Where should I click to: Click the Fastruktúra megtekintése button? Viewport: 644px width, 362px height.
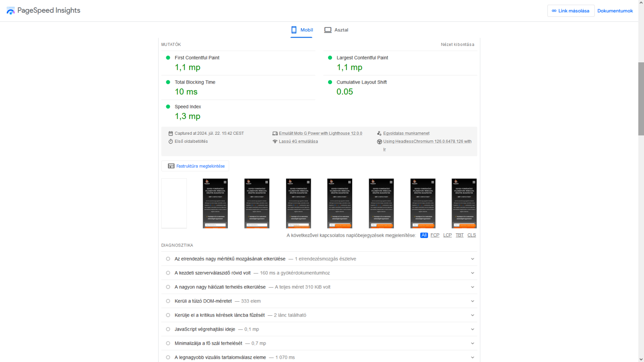click(195, 166)
